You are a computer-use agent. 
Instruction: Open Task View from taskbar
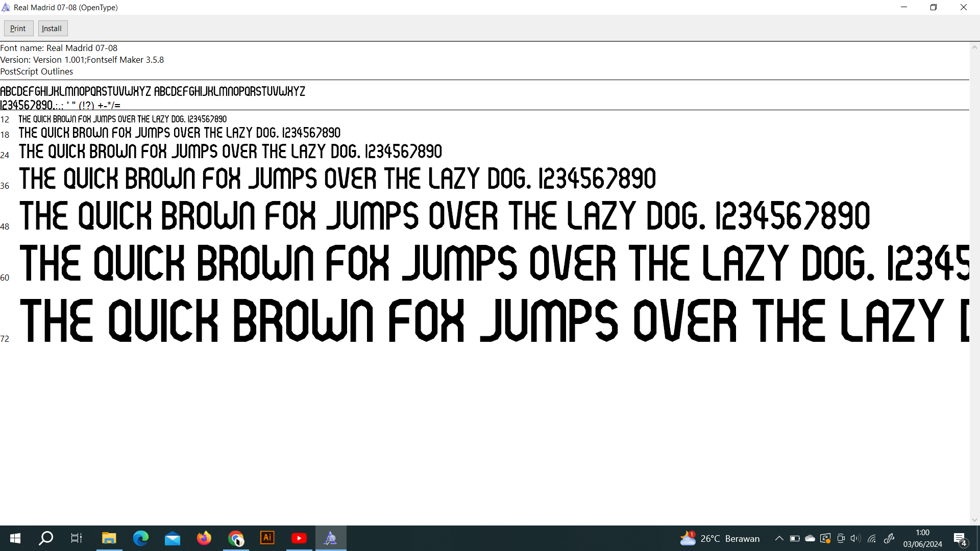point(77,538)
